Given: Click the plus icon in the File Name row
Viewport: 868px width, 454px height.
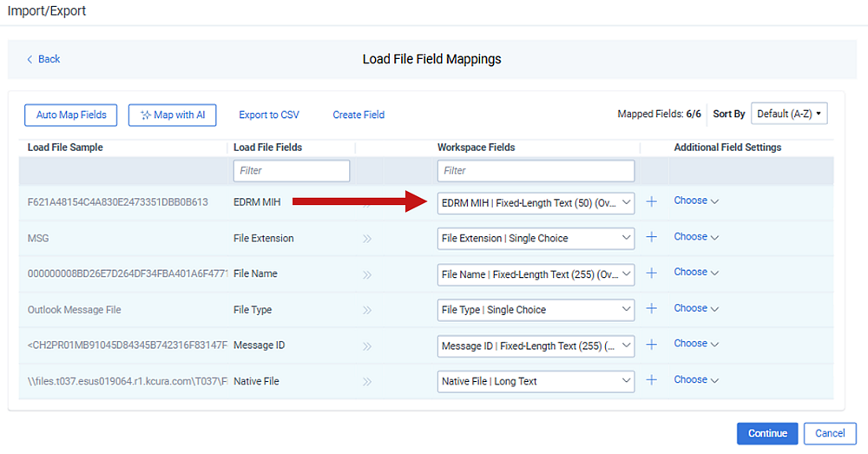Looking at the screenshot, I should 652,273.
